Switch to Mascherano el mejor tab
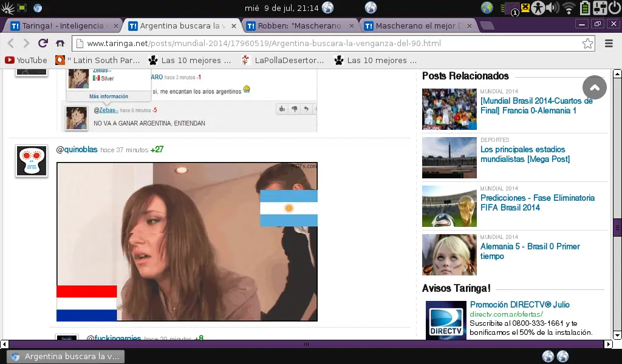622x364 pixels. click(x=418, y=25)
